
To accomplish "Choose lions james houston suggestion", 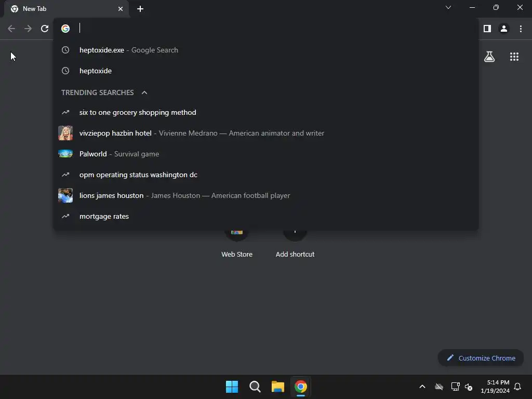I will click(x=266, y=196).
